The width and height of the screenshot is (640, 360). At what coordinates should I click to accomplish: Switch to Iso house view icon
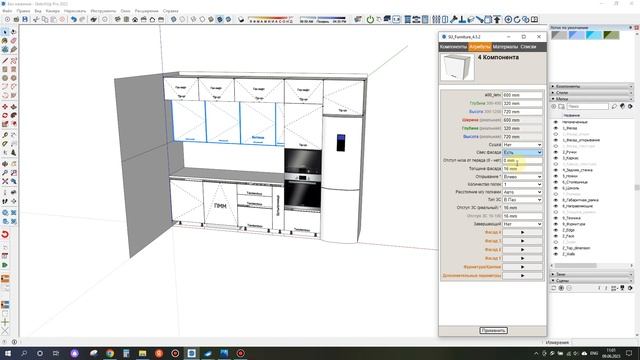pos(118,19)
